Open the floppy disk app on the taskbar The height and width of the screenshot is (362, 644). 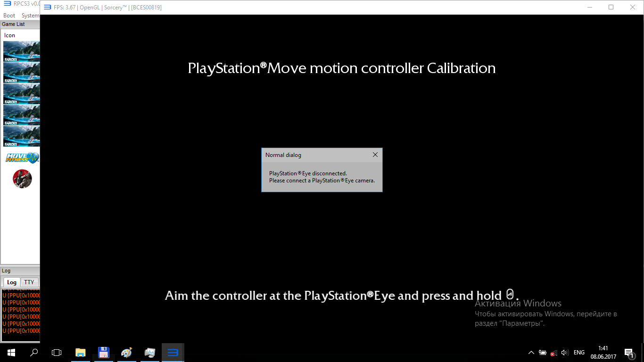[104, 353]
